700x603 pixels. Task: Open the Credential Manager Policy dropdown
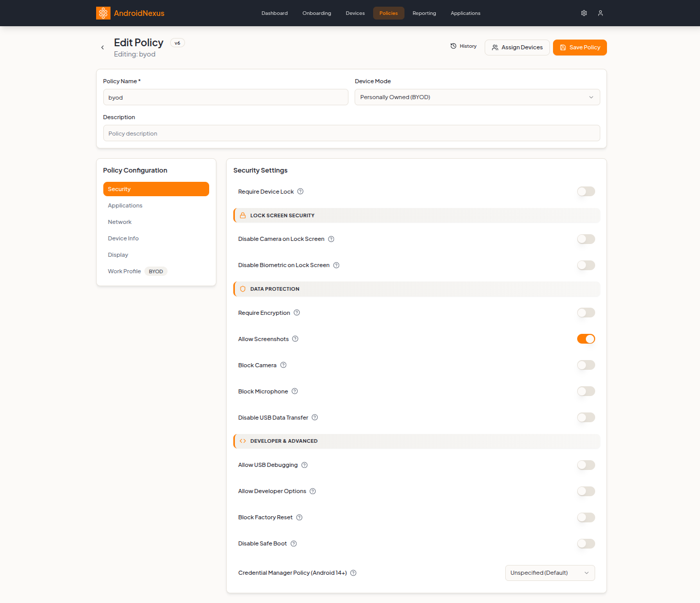coord(549,573)
